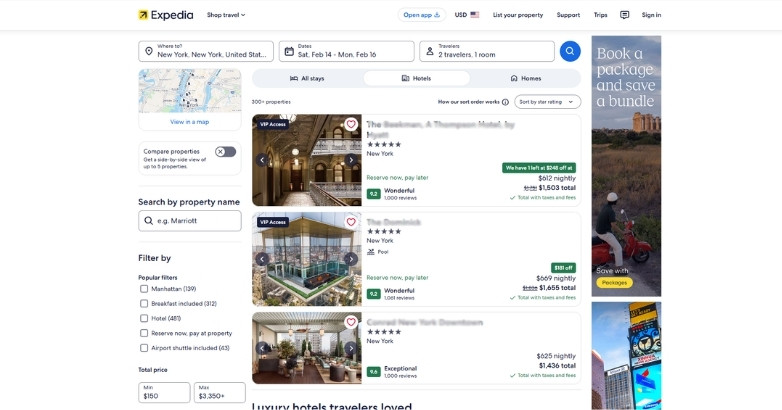Click the Where to destination field
782x410 pixels.
point(206,51)
